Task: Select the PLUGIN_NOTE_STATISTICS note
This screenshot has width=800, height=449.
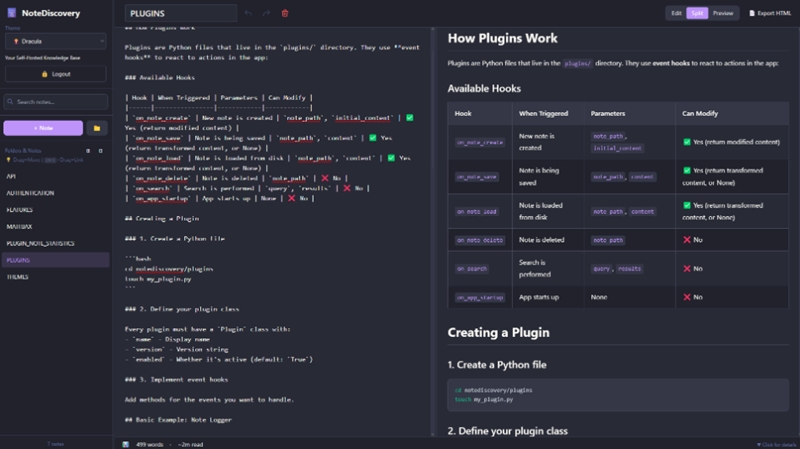Action: (41, 243)
